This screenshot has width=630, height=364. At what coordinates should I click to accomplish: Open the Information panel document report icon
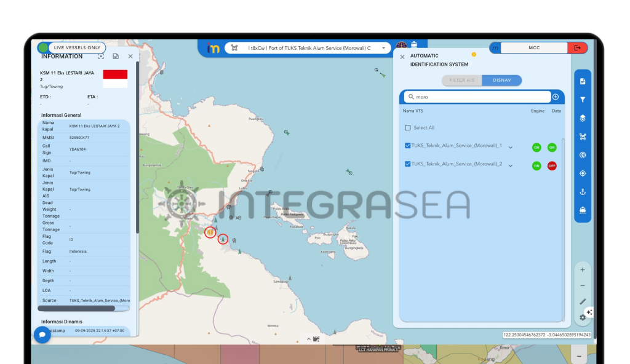(116, 56)
